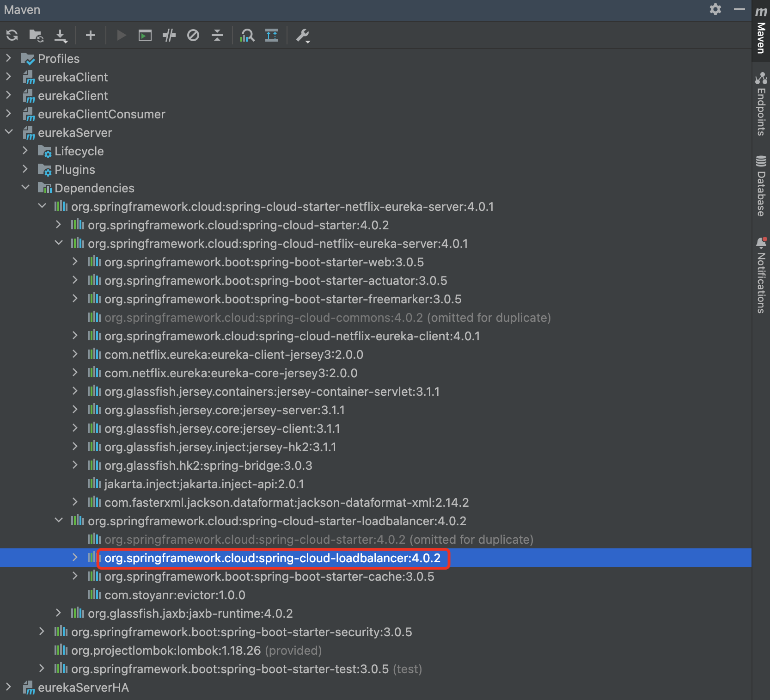Run Maven build play icon

coord(122,35)
